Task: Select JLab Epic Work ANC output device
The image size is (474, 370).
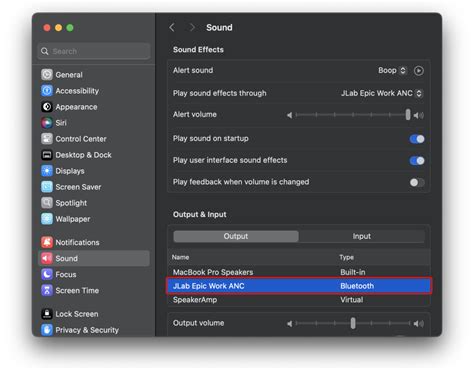Action: coord(299,286)
